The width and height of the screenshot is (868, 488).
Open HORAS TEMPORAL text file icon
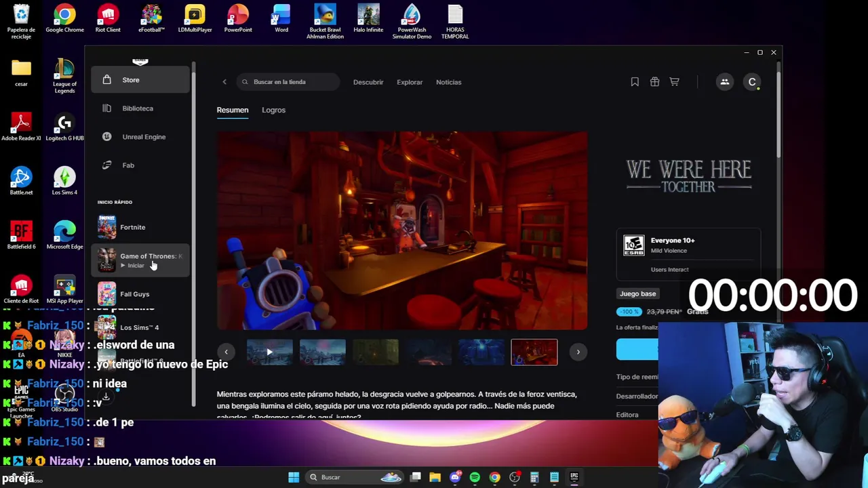(x=455, y=22)
